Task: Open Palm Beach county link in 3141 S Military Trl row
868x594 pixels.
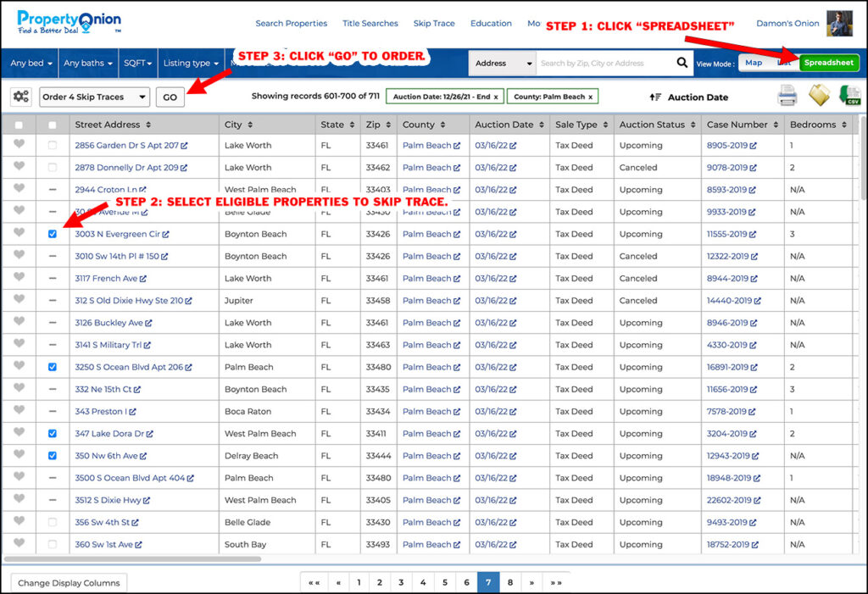Action: (426, 345)
